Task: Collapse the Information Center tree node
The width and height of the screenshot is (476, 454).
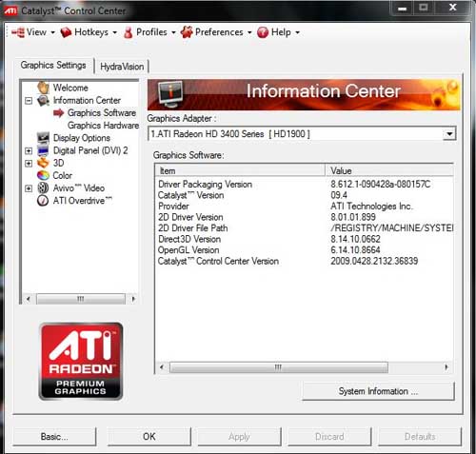Action: (29, 101)
